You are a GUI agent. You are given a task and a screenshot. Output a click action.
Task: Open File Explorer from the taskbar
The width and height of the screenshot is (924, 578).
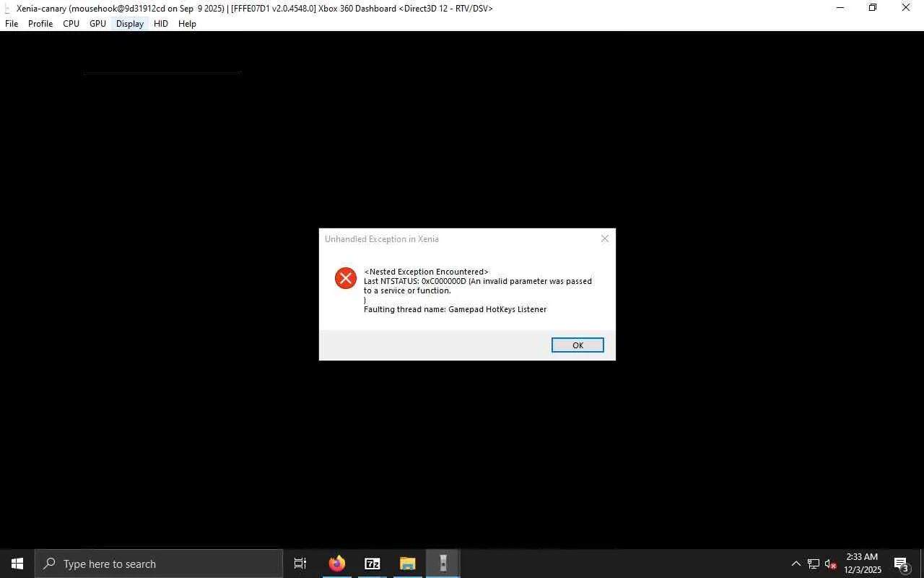408,564
